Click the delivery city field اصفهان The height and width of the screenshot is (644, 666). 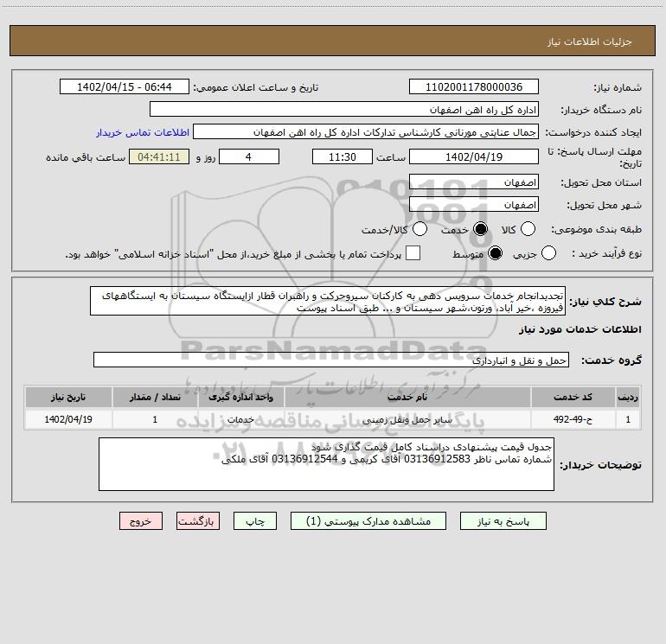click(474, 204)
